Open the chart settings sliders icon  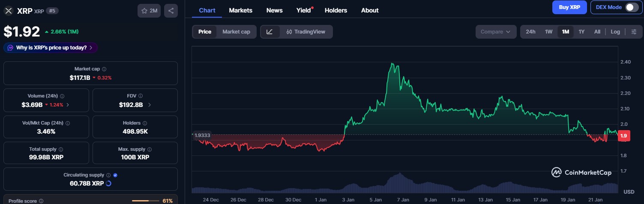tap(634, 32)
